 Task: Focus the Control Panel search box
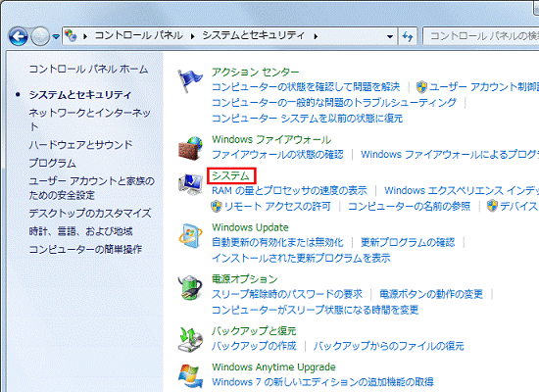(481, 36)
